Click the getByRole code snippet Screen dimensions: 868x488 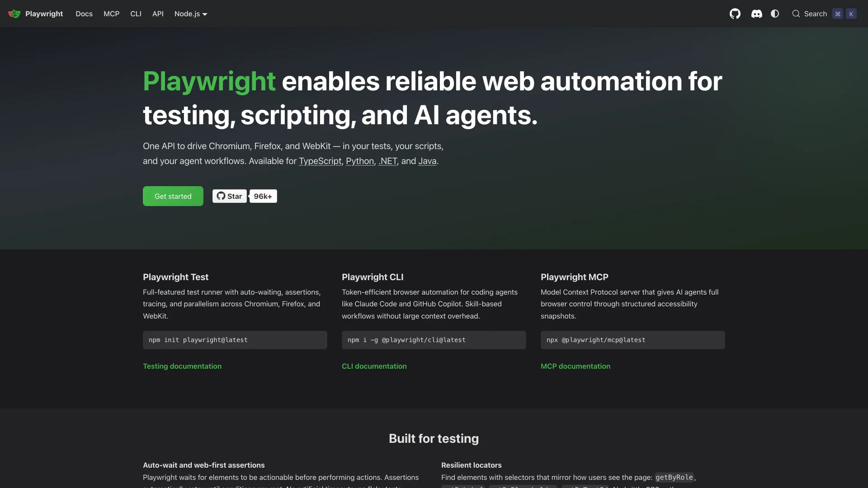point(674,477)
